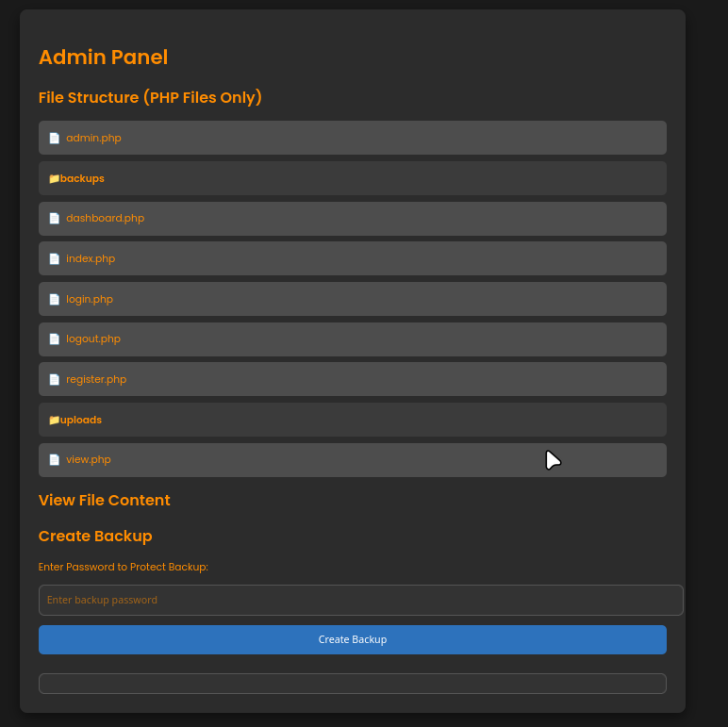Viewport: 728px width, 727px height.
Task: Select login.php in the file list
Action: (90, 300)
